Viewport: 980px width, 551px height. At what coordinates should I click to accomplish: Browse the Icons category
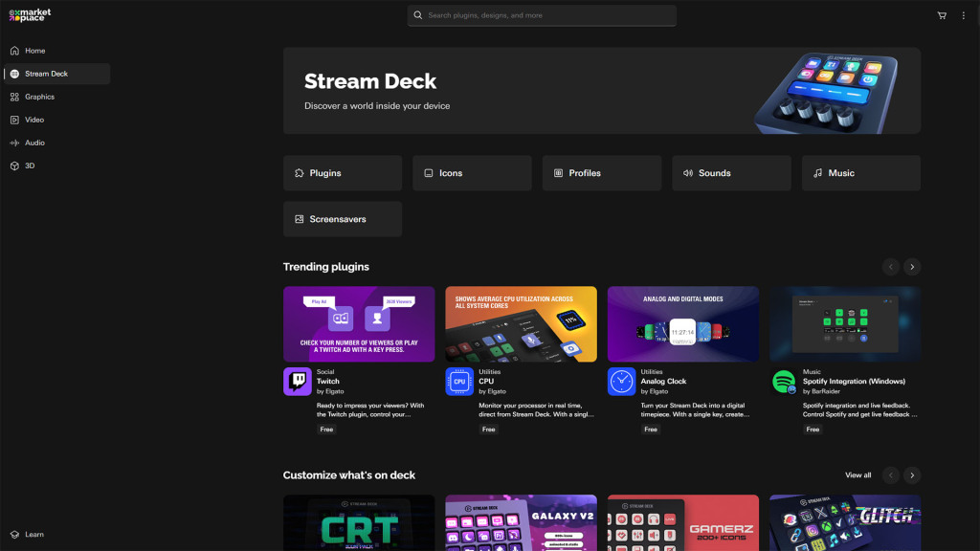(472, 173)
